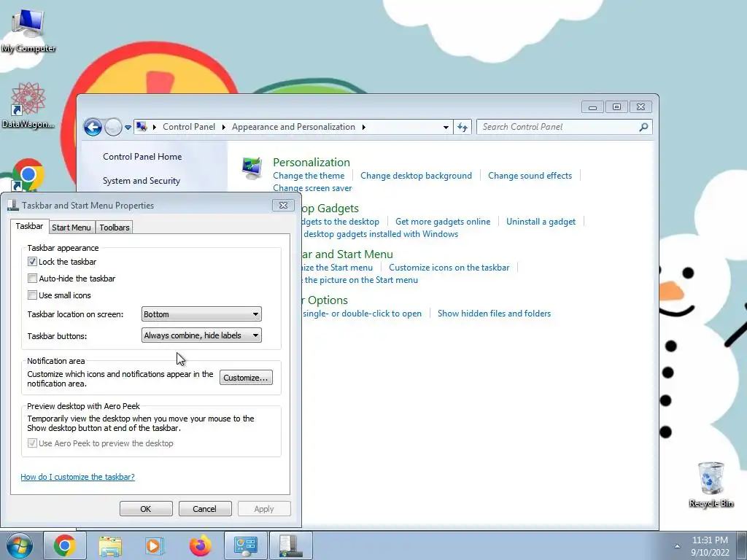Open Taskbar location on screen dropdown

(201, 314)
